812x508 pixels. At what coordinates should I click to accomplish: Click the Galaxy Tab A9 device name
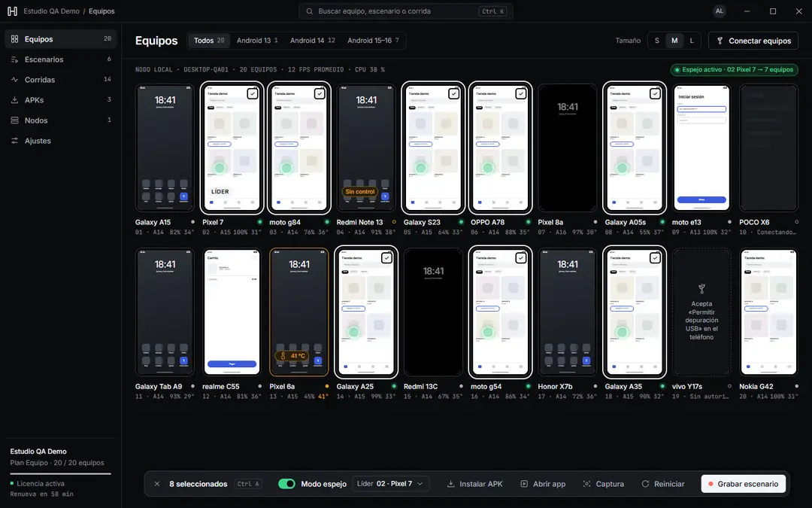coord(159,386)
